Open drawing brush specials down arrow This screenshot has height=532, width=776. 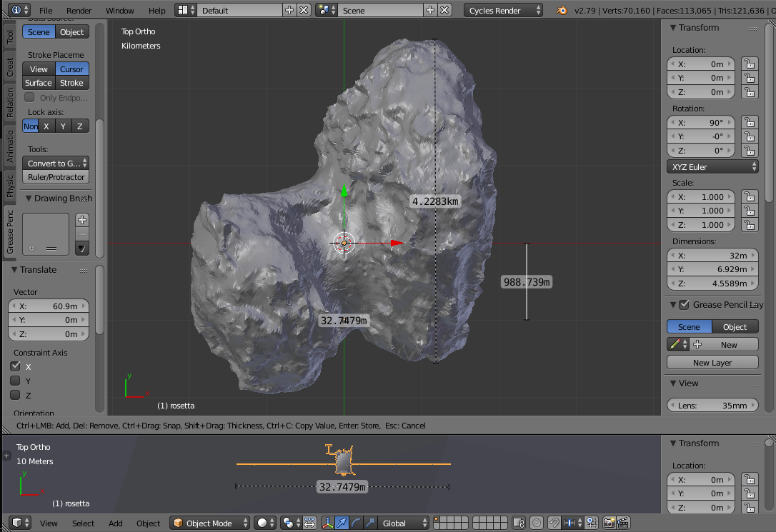tap(82, 249)
